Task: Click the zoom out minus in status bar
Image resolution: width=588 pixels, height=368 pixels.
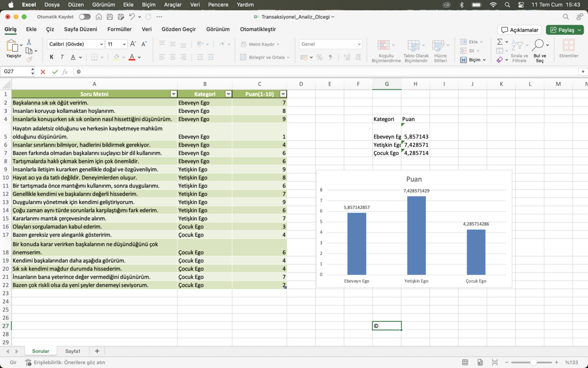Action: click(506, 363)
